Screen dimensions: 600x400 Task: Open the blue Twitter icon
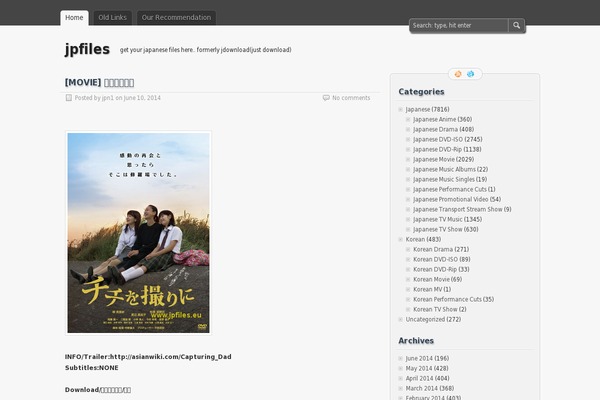click(471, 74)
